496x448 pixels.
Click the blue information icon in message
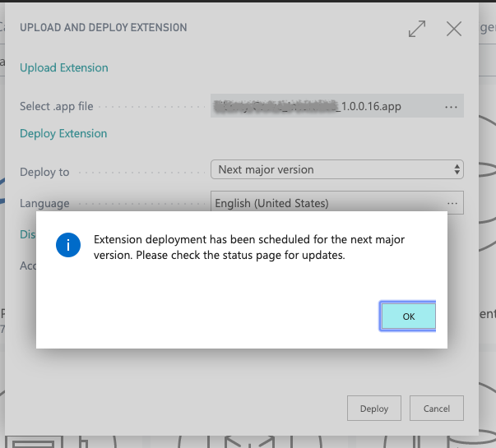pos(68,245)
